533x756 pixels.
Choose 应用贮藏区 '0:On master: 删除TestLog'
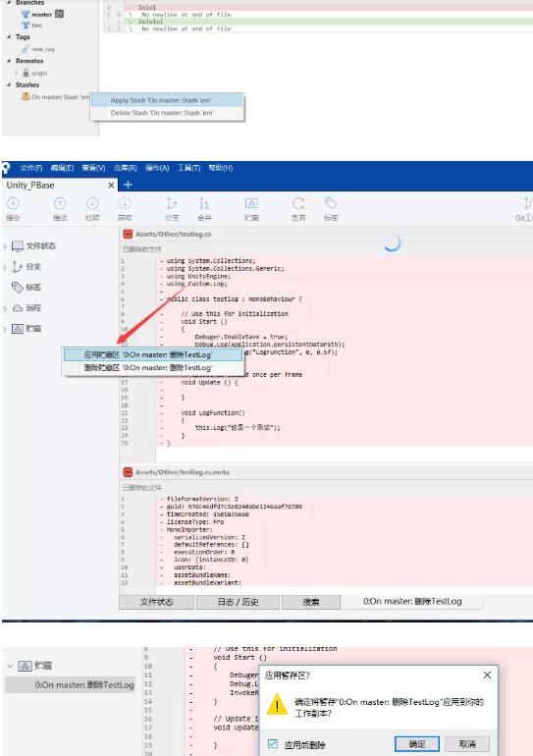tap(152, 354)
